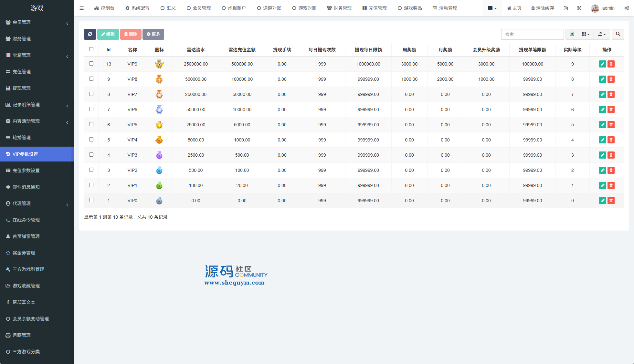Click the 清除缓存 link
Screen dimensions: 634x364
(x=543, y=8)
